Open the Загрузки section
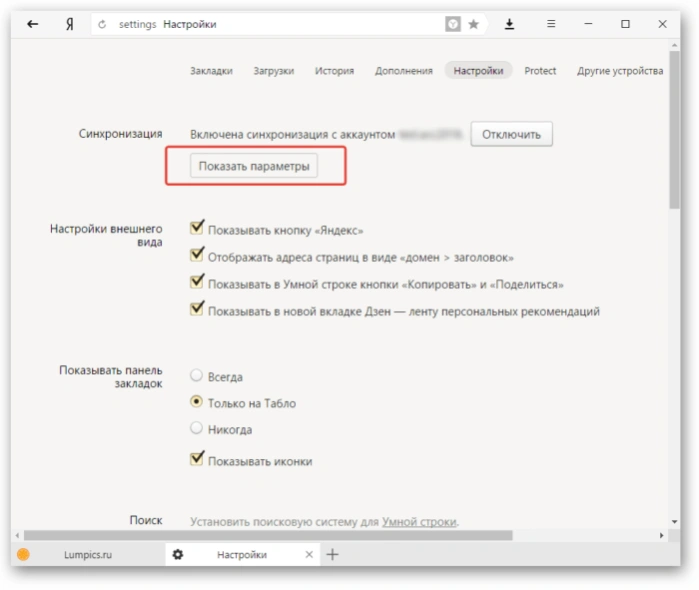The width and height of the screenshot is (699, 590). tap(274, 70)
